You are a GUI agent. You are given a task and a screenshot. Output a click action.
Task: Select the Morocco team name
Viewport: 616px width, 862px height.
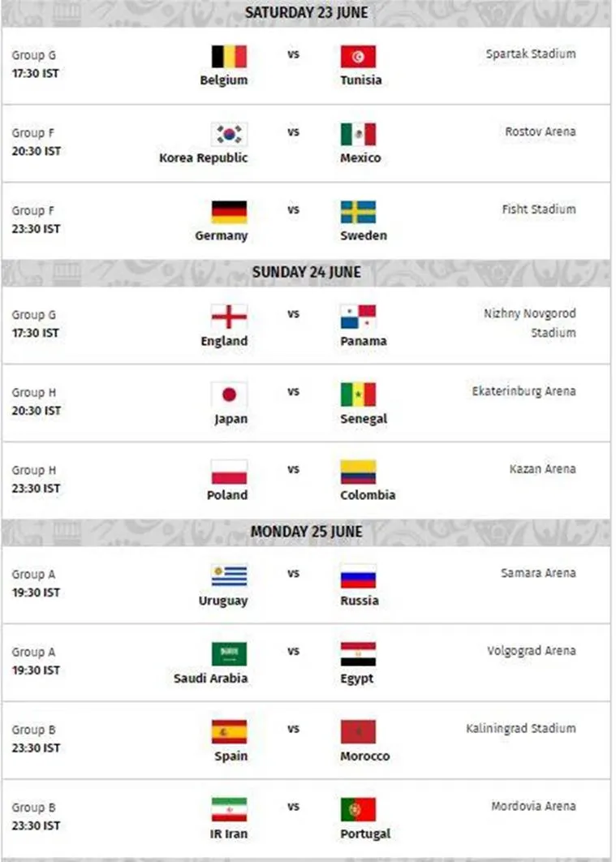(x=365, y=756)
